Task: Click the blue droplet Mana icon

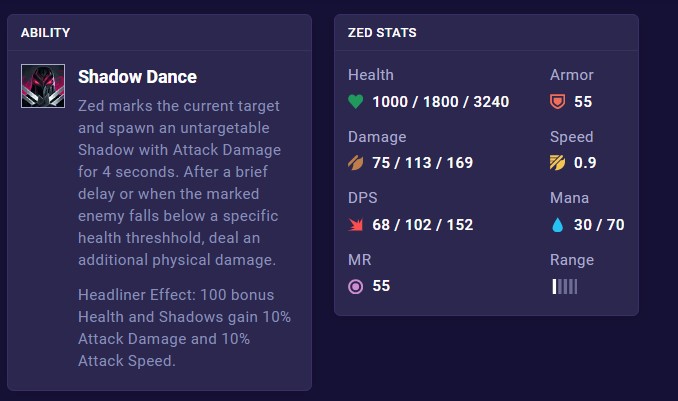Action: [557, 225]
